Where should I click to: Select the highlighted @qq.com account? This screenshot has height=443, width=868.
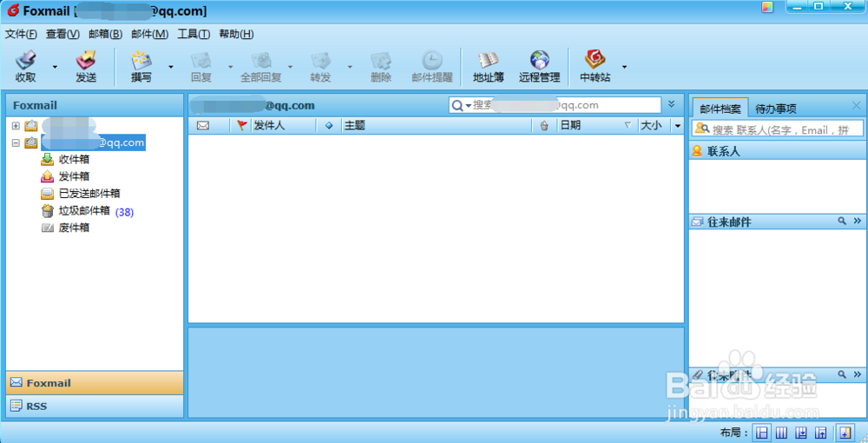93,142
